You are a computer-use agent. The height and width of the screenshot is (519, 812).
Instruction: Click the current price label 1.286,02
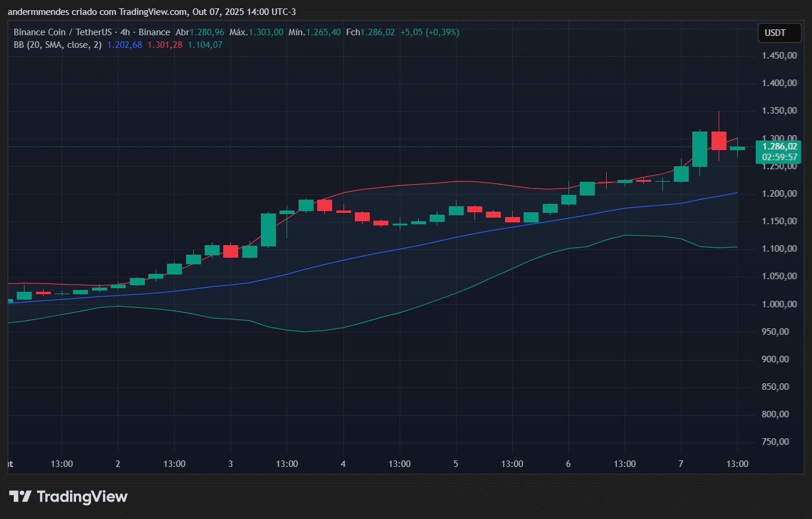[x=778, y=146]
